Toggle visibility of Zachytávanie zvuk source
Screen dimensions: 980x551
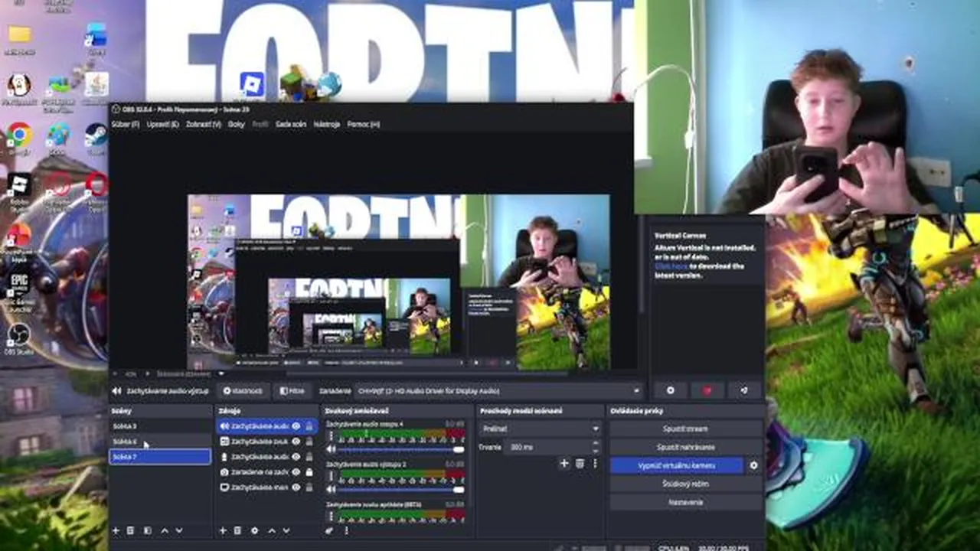pos(296,442)
